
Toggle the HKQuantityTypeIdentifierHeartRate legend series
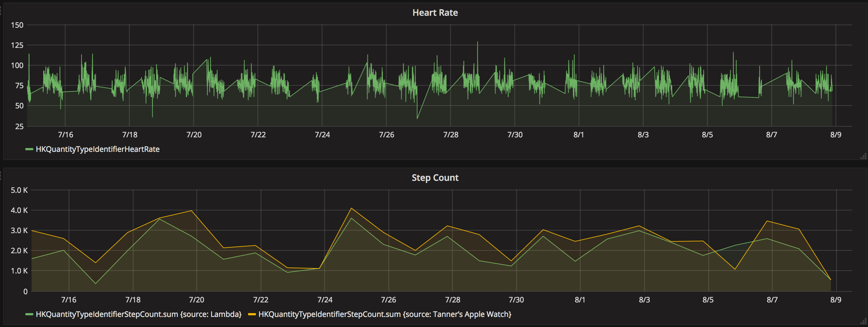(97, 149)
